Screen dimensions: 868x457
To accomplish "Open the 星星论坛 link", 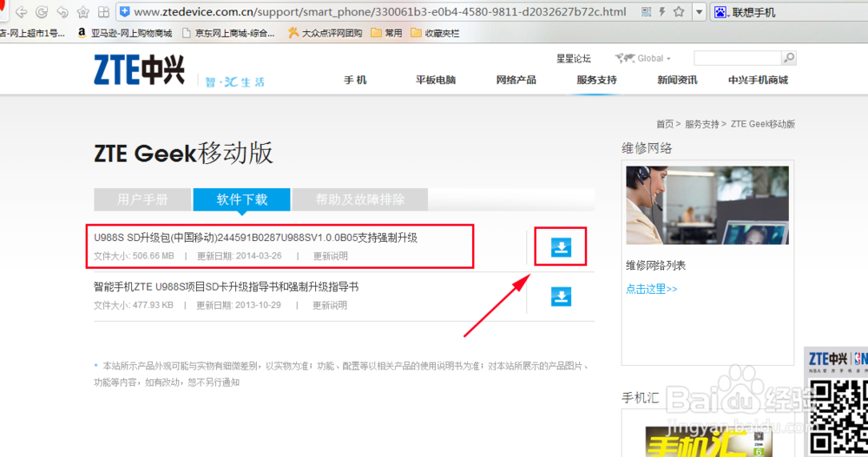I will 574,58.
